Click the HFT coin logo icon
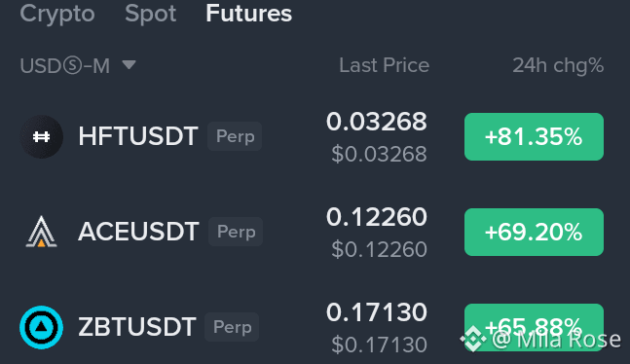 (x=42, y=136)
